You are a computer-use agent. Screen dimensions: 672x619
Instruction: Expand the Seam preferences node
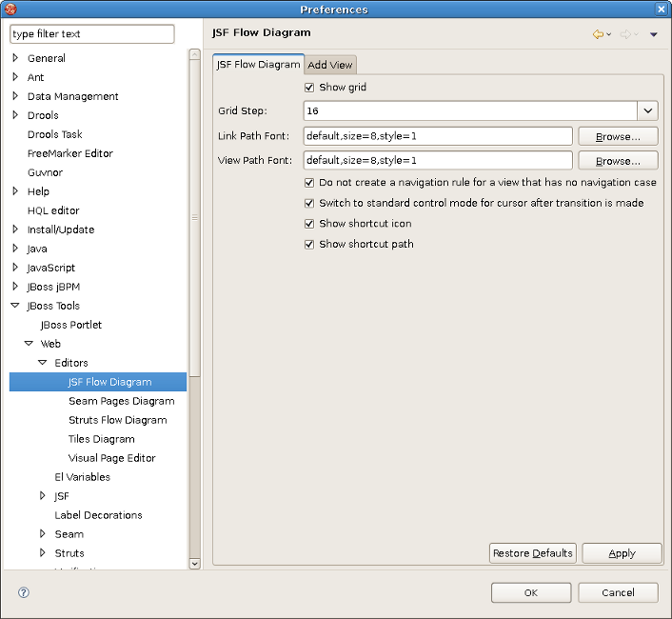click(43, 534)
